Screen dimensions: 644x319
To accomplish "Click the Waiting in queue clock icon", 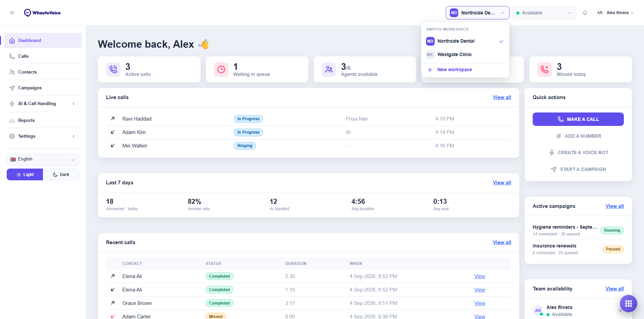I will (x=221, y=70).
